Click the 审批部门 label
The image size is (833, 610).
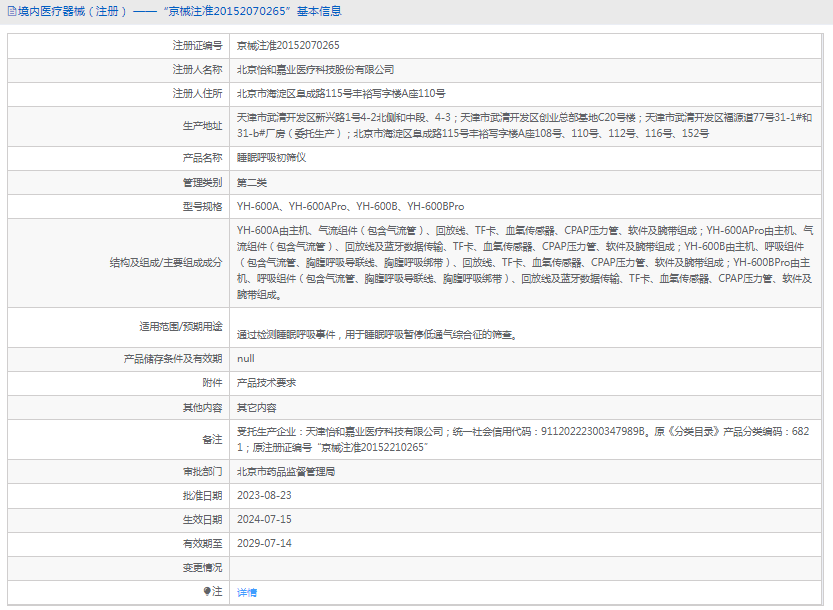(x=202, y=471)
